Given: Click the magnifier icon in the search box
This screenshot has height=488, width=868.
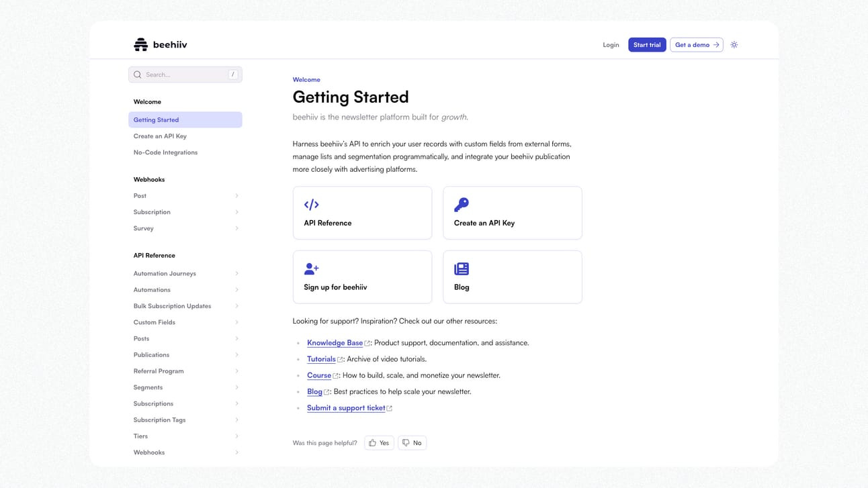Looking at the screenshot, I should [x=138, y=75].
